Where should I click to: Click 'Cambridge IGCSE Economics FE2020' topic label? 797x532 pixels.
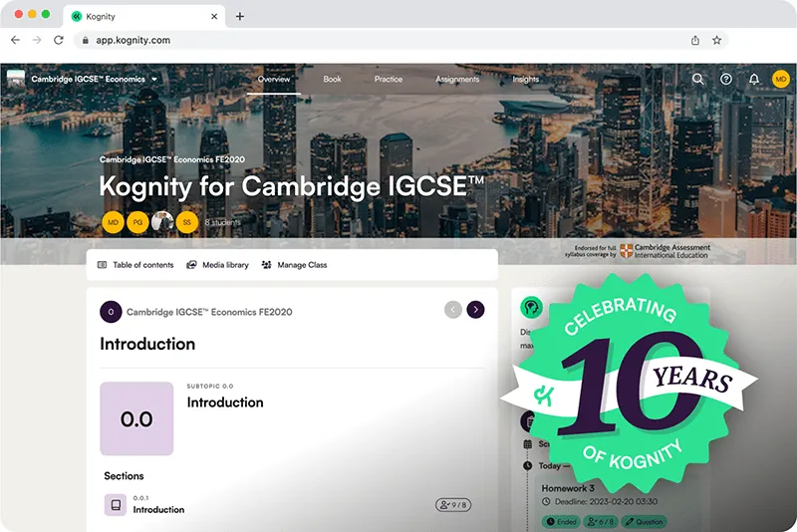209,312
